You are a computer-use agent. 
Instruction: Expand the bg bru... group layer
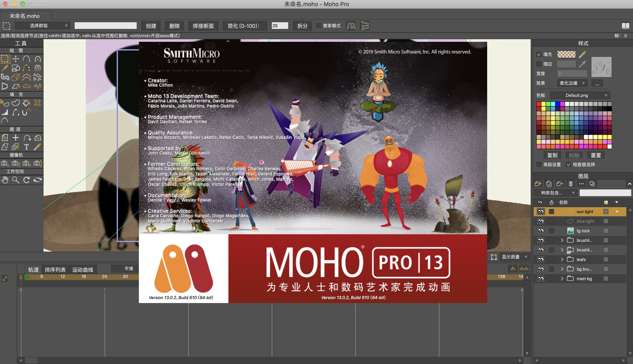[x=562, y=269]
